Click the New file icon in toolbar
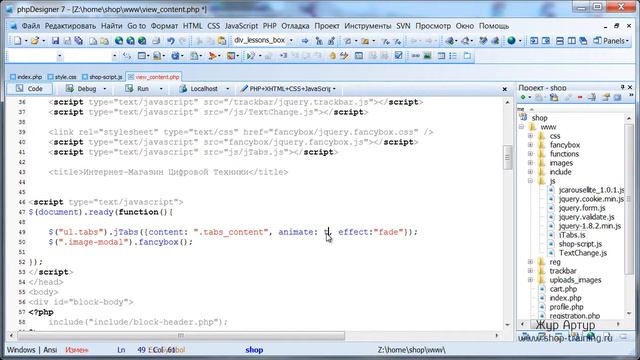Screen dimensions: 640x360 18,41
